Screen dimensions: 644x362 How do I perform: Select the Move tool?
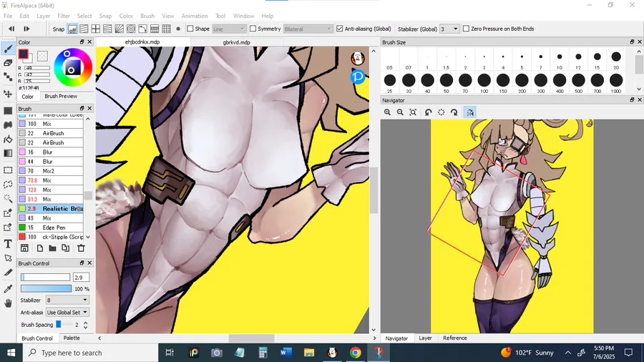8,94
